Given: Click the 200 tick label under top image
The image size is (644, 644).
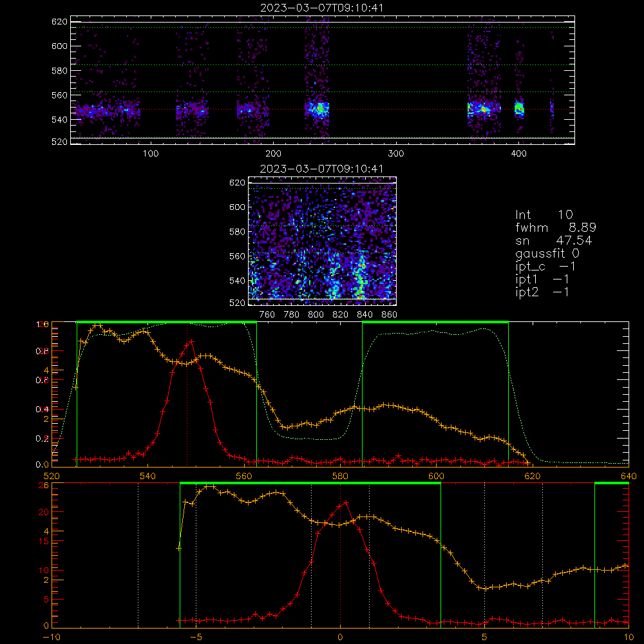Looking at the screenshot, I should pyautogui.click(x=273, y=154).
